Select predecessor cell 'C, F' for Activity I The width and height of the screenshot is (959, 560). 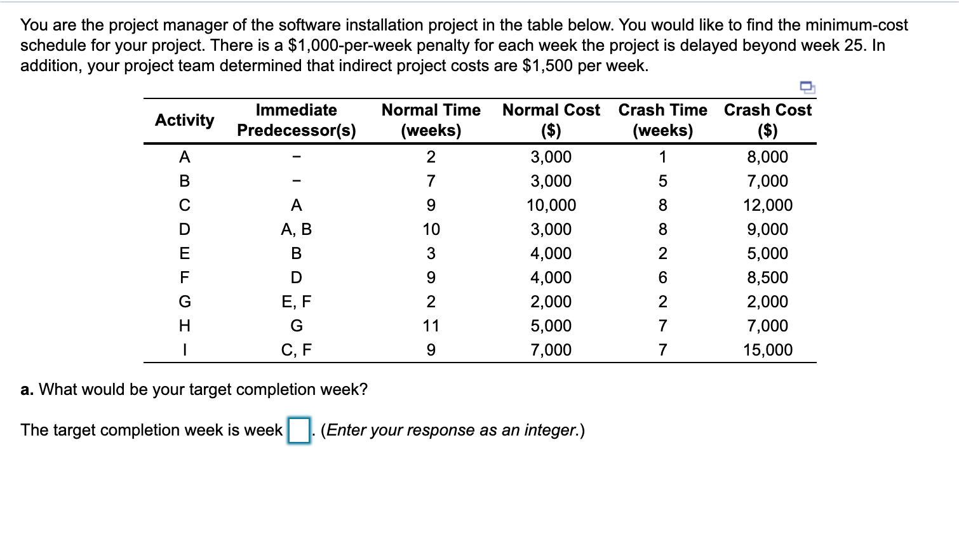(296, 349)
